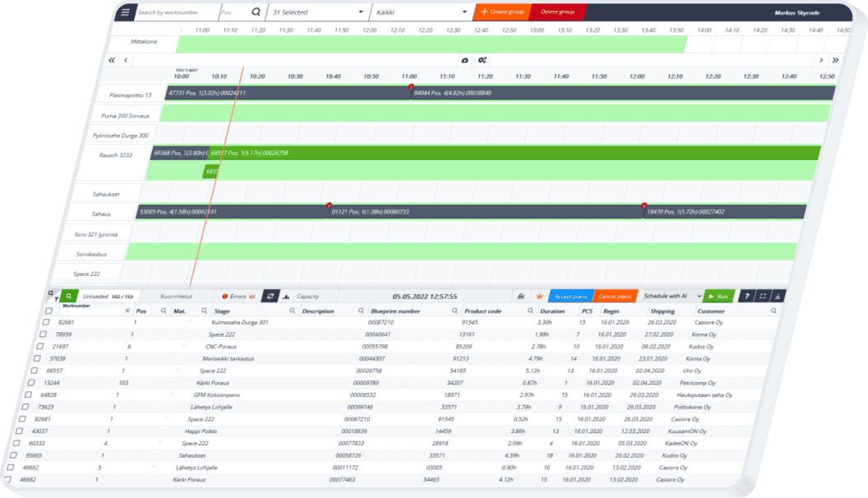The height and width of the screenshot is (498, 868).
Task: Check the row for worknumber 13244
Action: [x=31, y=383]
